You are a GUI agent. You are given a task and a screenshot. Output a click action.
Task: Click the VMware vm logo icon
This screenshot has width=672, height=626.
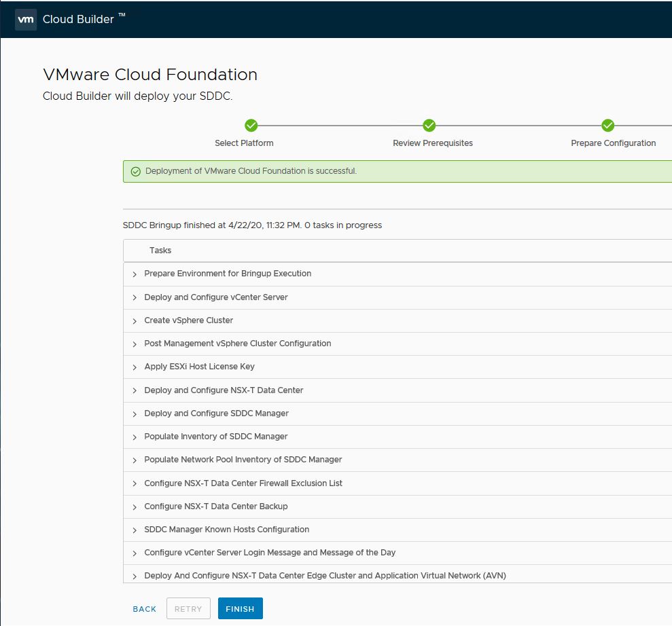(x=26, y=20)
